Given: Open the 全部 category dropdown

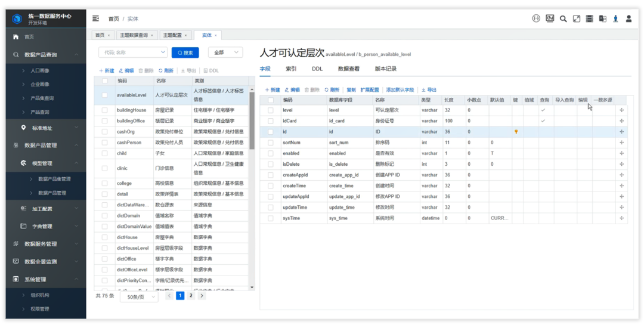Looking at the screenshot, I should (x=225, y=52).
